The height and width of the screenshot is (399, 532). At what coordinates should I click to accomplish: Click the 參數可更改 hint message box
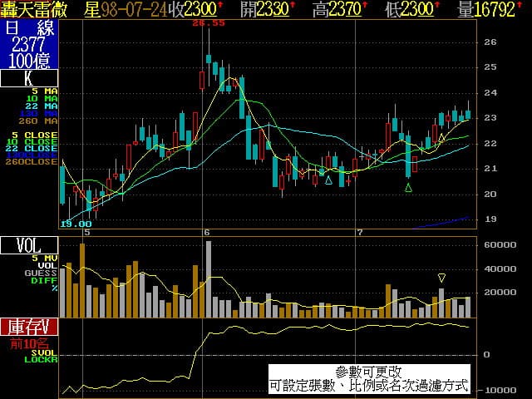click(x=369, y=379)
